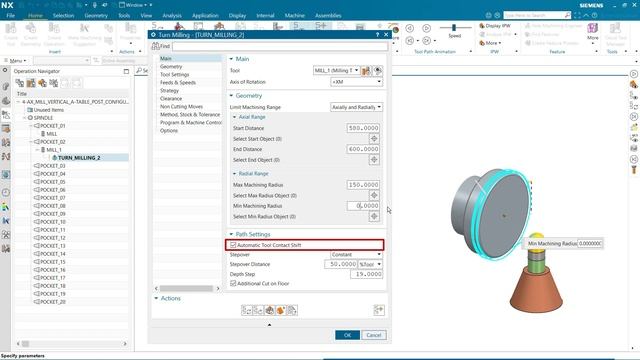Open tool edit icon next to MILL_1
Viewport: 640px width, 360px height.
(366, 71)
